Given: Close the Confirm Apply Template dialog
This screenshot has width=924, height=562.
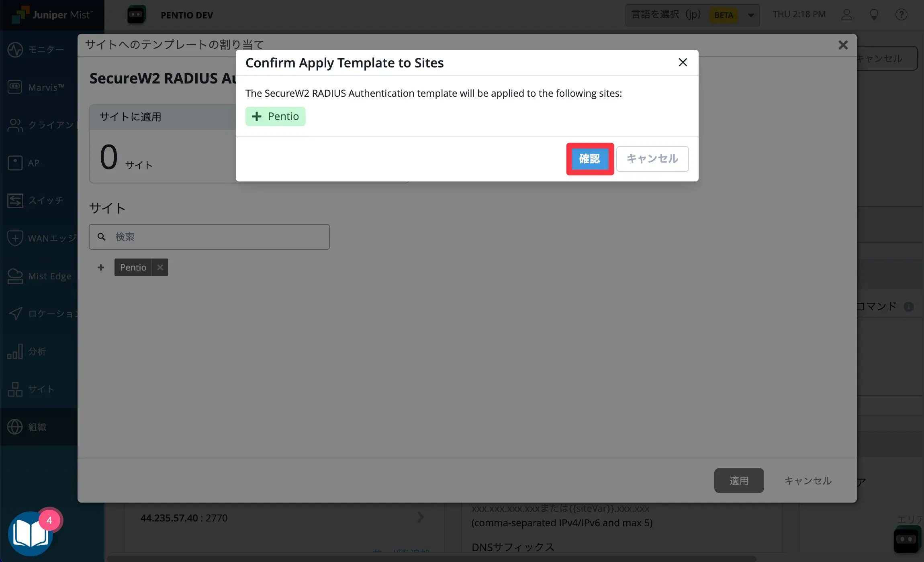Looking at the screenshot, I should coord(683,62).
